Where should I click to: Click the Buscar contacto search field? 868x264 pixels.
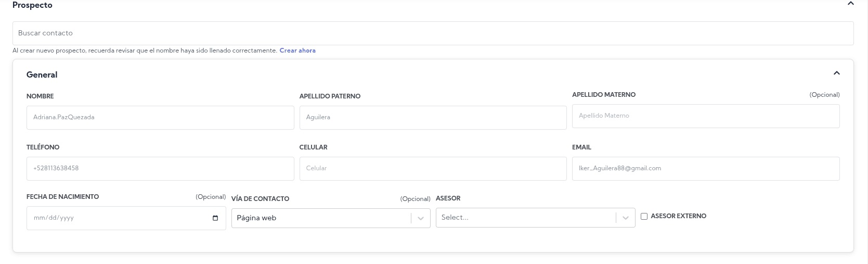click(x=433, y=33)
